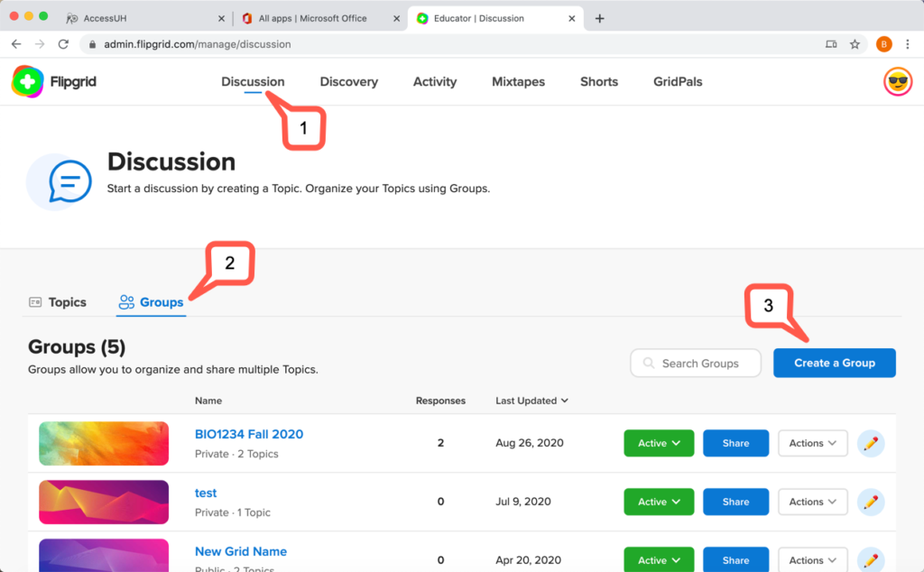This screenshot has height=572, width=924.
Task: Open the New Grid Name group link
Action: pos(240,551)
